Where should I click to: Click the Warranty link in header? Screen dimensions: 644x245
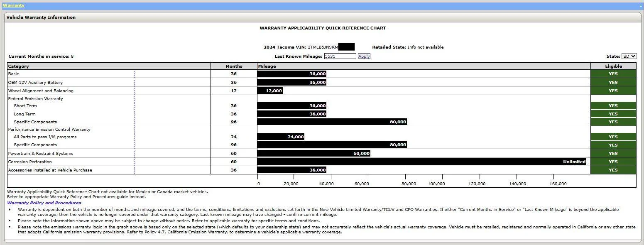pos(13,5)
